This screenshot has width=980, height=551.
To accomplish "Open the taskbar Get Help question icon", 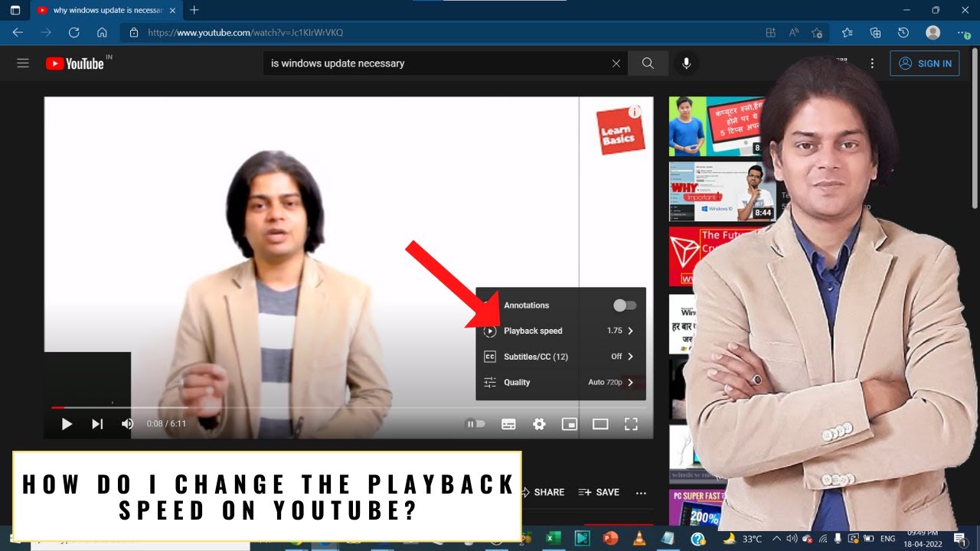I will pyautogui.click(x=697, y=539).
